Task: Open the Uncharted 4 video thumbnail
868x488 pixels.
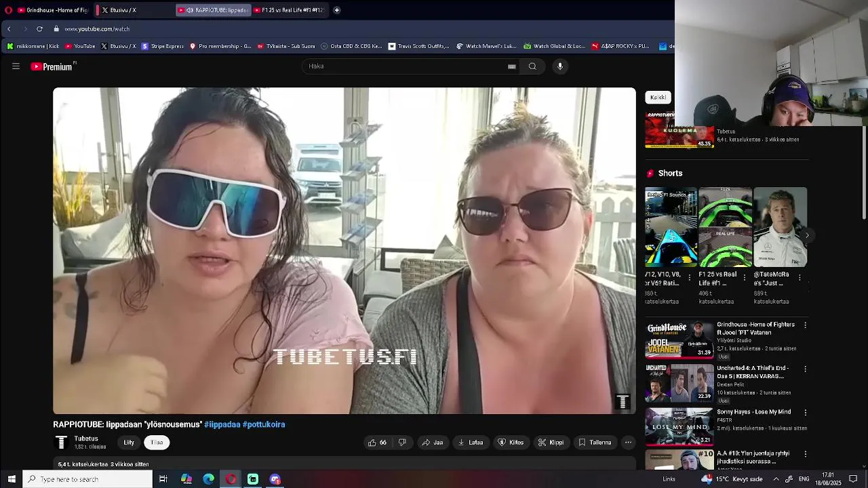Action: click(x=679, y=383)
